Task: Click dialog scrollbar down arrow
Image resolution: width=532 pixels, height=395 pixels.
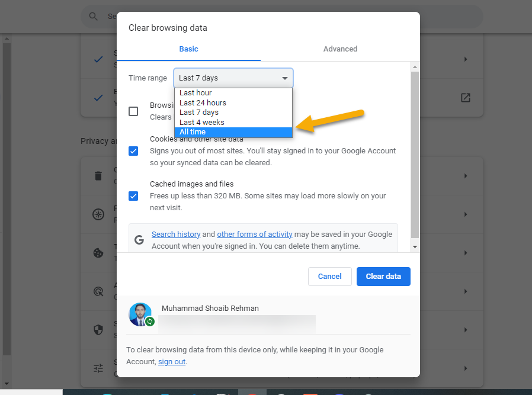Action: tap(415, 247)
